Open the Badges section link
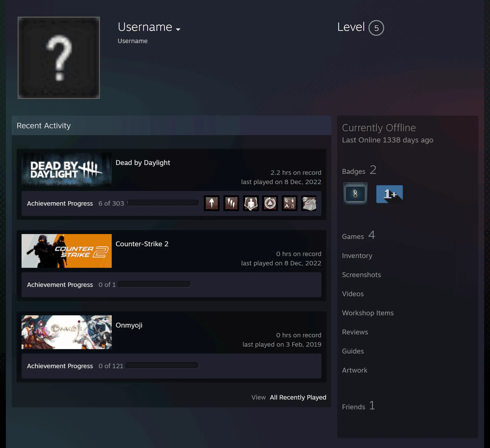The height and width of the screenshot is (448, 490). (x=359, y=170)
